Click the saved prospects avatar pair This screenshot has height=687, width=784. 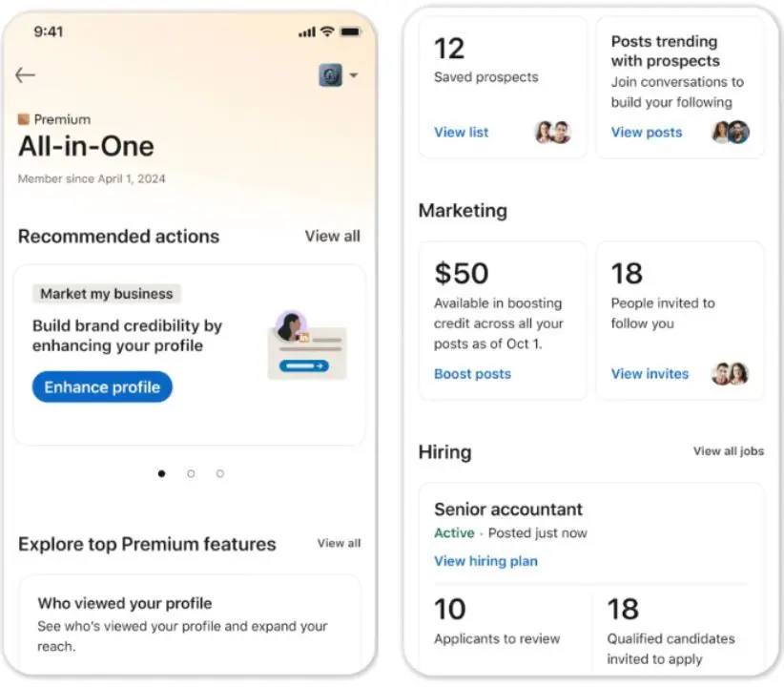tap(552, 133)
